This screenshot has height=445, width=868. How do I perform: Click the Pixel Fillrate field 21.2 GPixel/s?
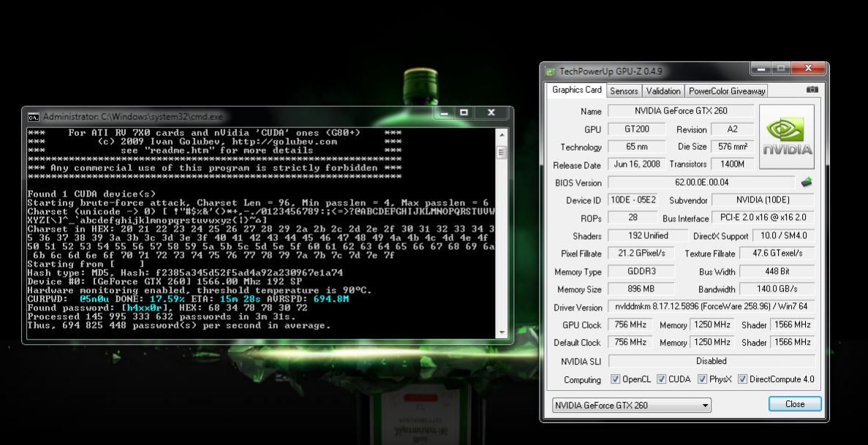641,253
